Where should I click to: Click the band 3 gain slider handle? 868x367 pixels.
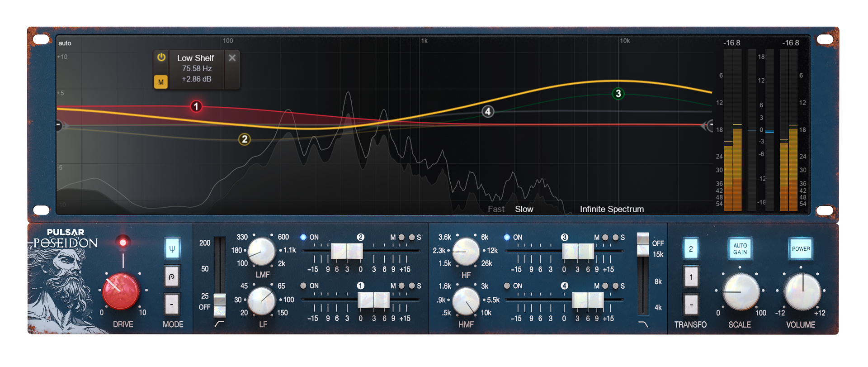point(578,251)
